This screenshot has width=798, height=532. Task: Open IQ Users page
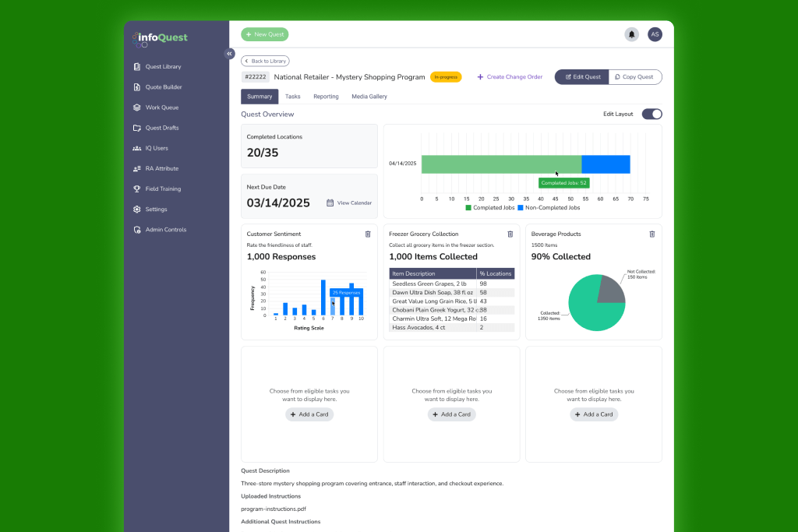[x=150, y=148]
